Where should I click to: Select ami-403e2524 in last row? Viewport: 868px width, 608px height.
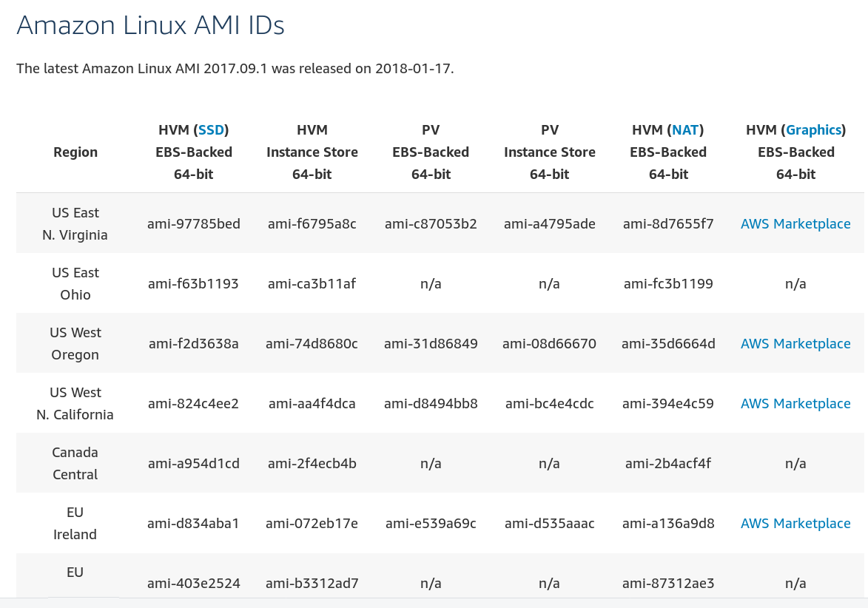[194, 583]
